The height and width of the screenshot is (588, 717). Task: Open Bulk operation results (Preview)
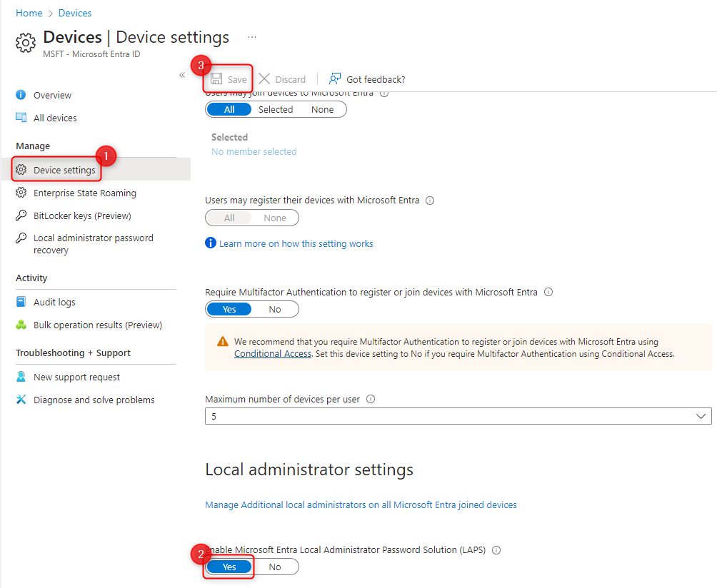tap(98, 325)
